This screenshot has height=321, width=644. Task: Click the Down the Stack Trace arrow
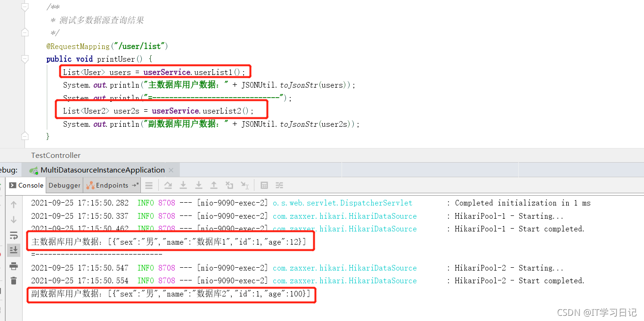click(x=14, y=220)
